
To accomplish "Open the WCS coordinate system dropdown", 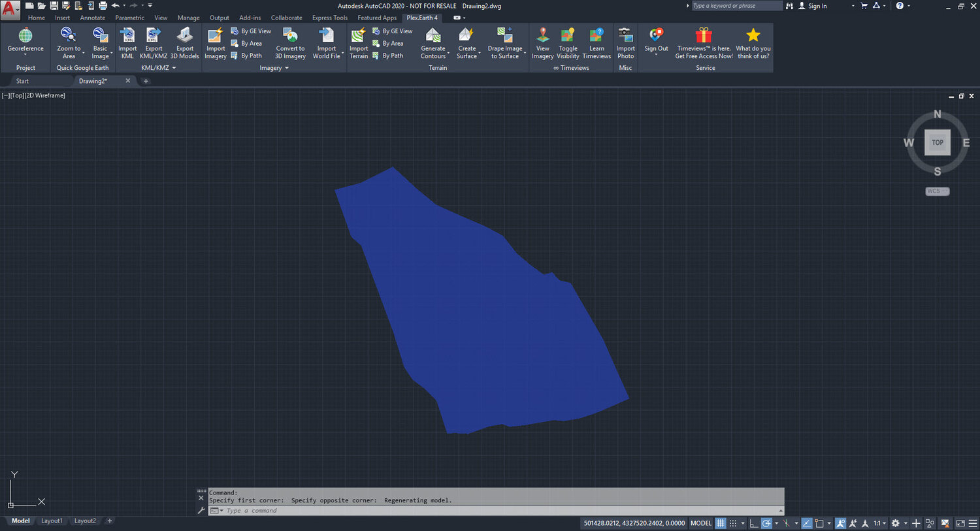I will pyautogui.click(x=938, y=191).
